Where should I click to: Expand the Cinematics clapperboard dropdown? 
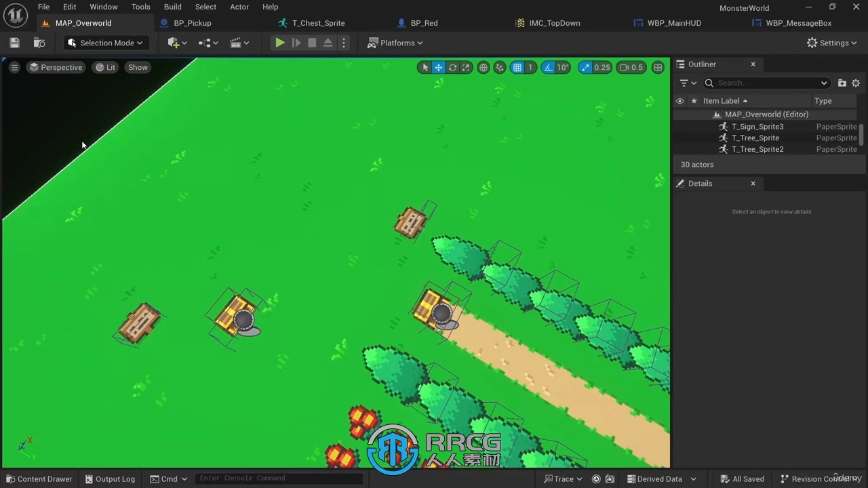point(239,43)
